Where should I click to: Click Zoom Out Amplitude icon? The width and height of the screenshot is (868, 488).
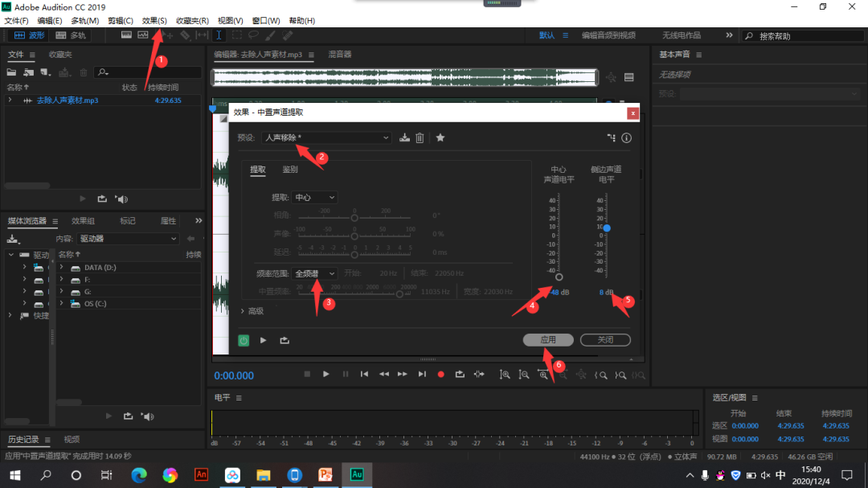524,375
